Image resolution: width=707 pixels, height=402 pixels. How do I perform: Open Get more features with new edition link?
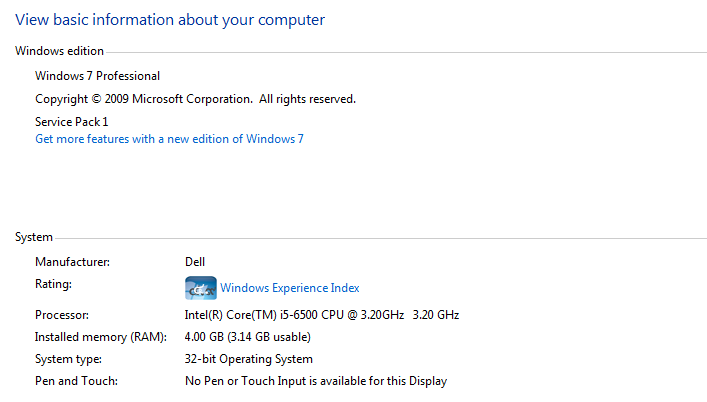pyautogui.click(x=170, y=139)
